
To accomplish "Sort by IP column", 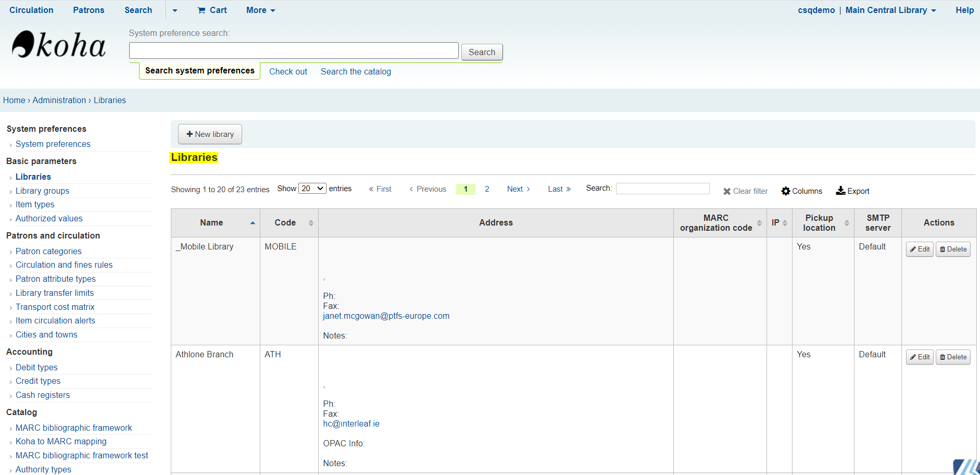I will pos(780,223).
